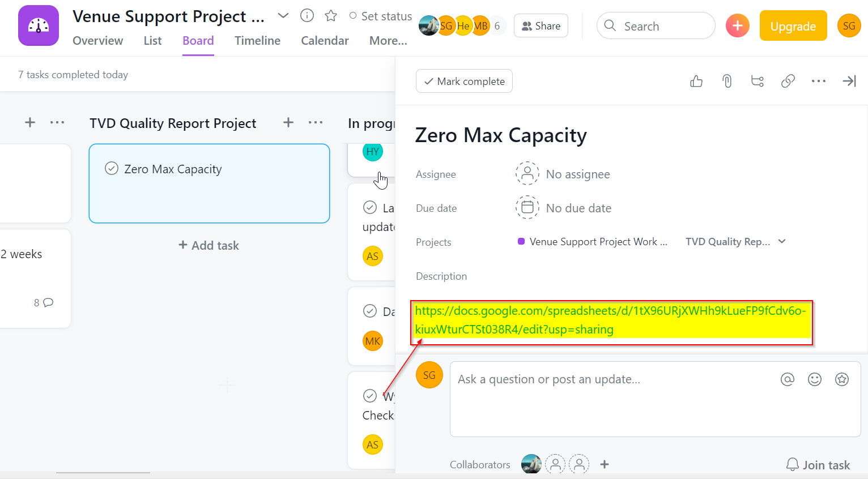Open the SG profile avatar menu

pyautogui.click(x=849, y=26)
